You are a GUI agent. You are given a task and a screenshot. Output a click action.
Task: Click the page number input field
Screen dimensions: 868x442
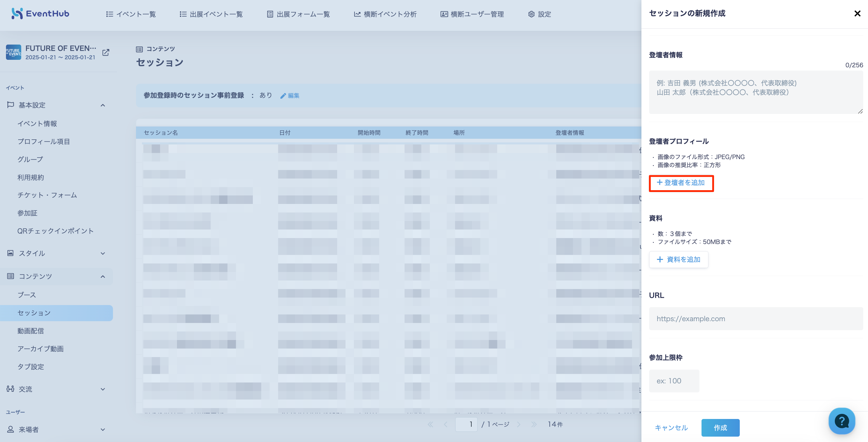pyautogui.click(x=466, y=424)
